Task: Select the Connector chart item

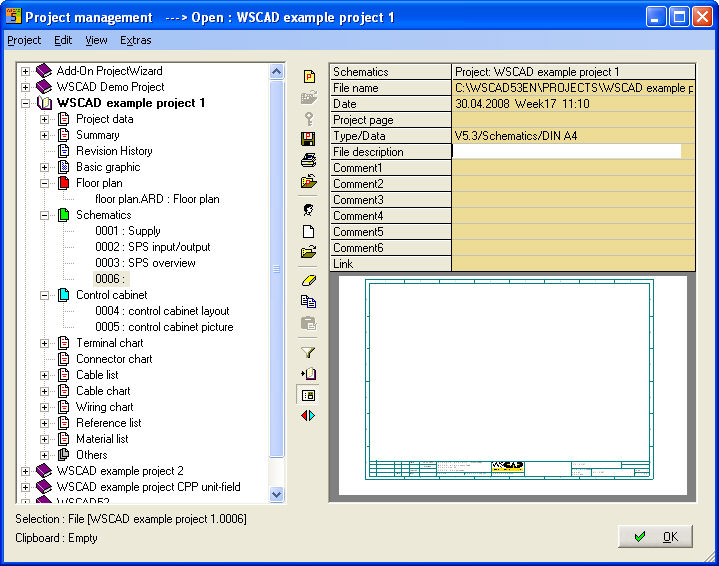Action: (x=114, y=359)
